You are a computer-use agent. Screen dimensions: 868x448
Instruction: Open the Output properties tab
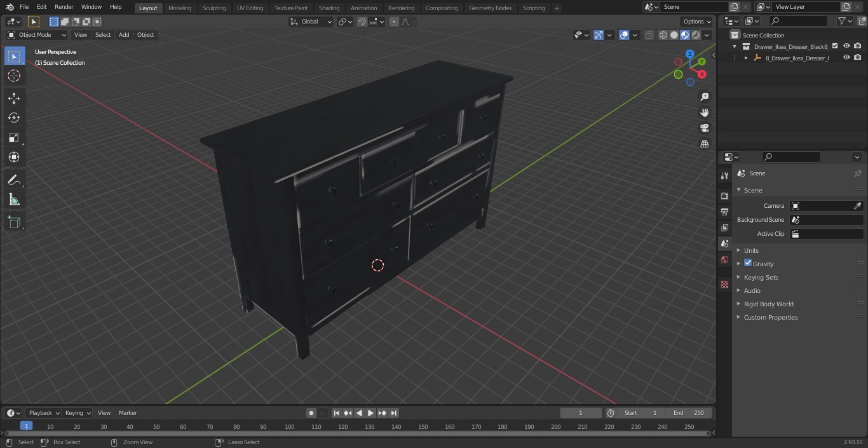(x=724, y=212)
